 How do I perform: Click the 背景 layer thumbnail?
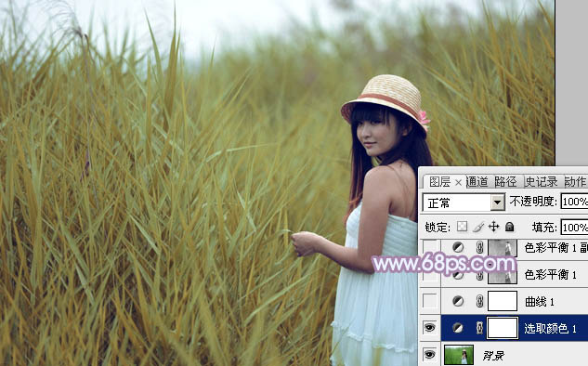[x=459, y=355]
